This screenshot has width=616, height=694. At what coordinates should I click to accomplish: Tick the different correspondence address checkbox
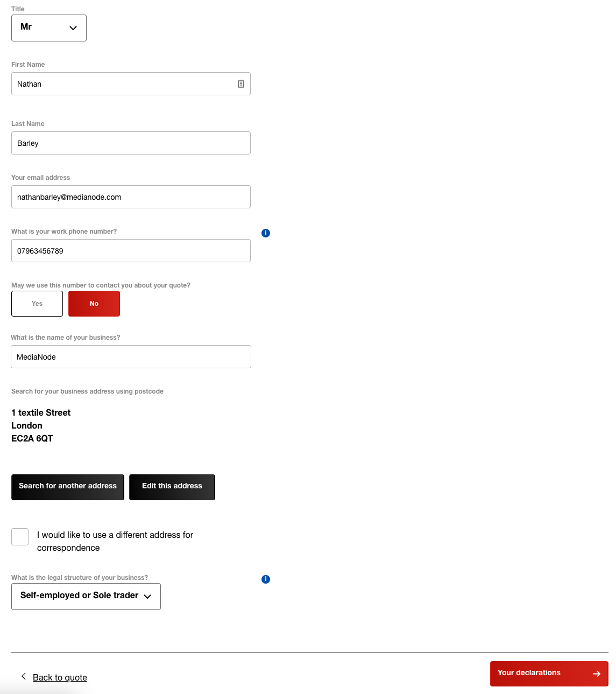(x=20, y=537)
